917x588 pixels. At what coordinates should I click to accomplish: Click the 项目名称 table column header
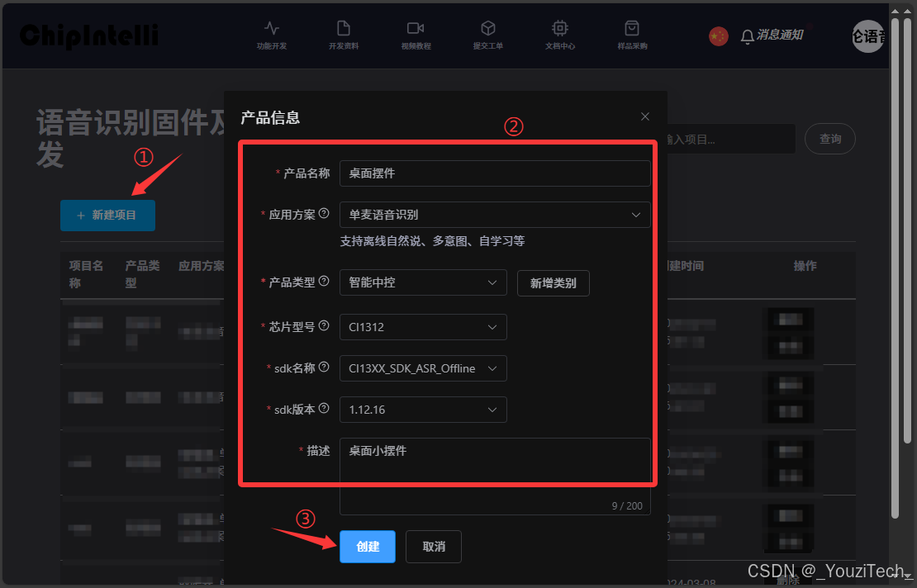86,274
